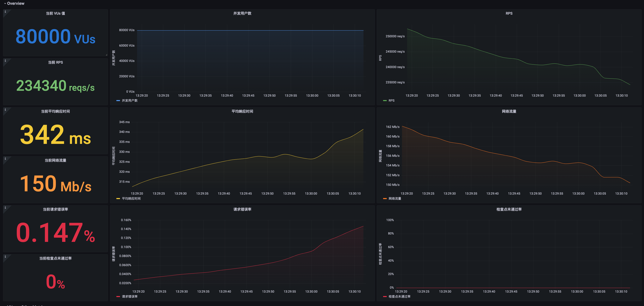Viewport: 644px width, 306px height.
Task: Click info icon on 当前平均响应时间 panel
Action: point(5,110)
